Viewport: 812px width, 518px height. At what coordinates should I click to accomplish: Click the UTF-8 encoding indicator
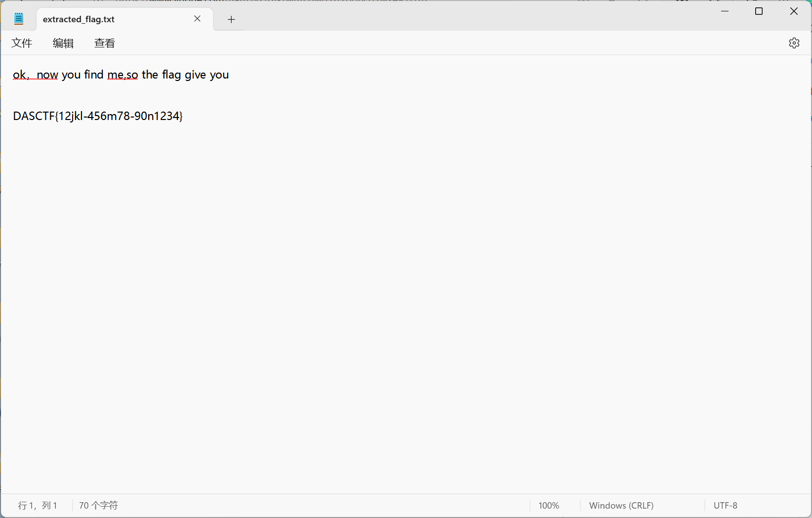pos(725,505)
